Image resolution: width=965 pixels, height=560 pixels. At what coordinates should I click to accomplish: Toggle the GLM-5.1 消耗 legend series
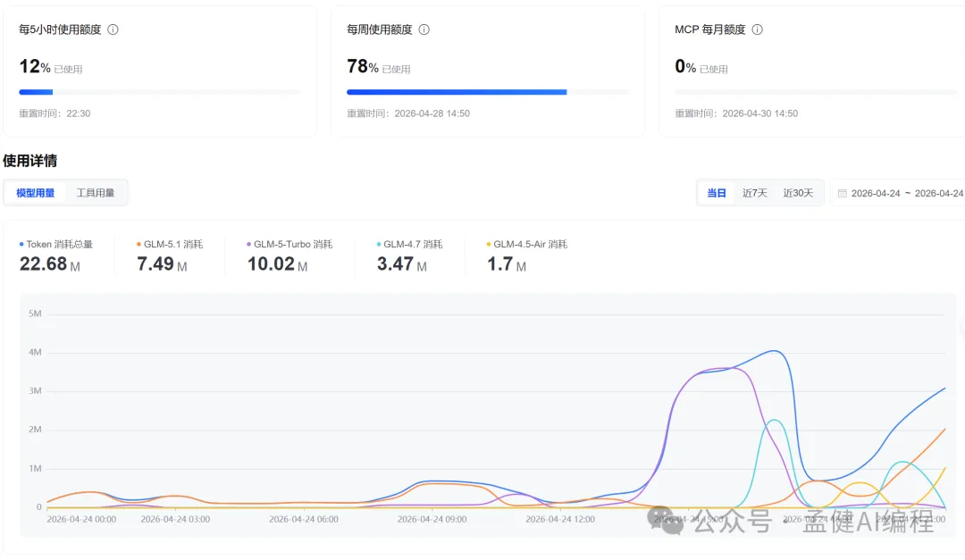[172, 244]
